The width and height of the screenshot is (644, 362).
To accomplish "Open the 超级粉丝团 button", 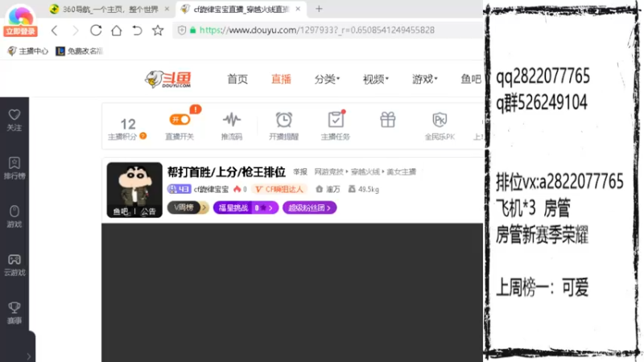I will [310, 208].
